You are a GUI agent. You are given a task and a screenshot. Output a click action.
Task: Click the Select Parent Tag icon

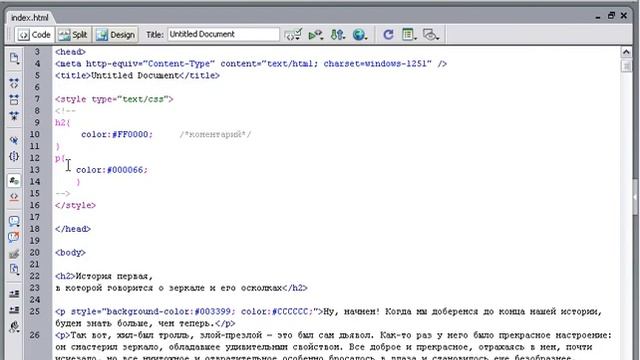(x=14, y=140)
